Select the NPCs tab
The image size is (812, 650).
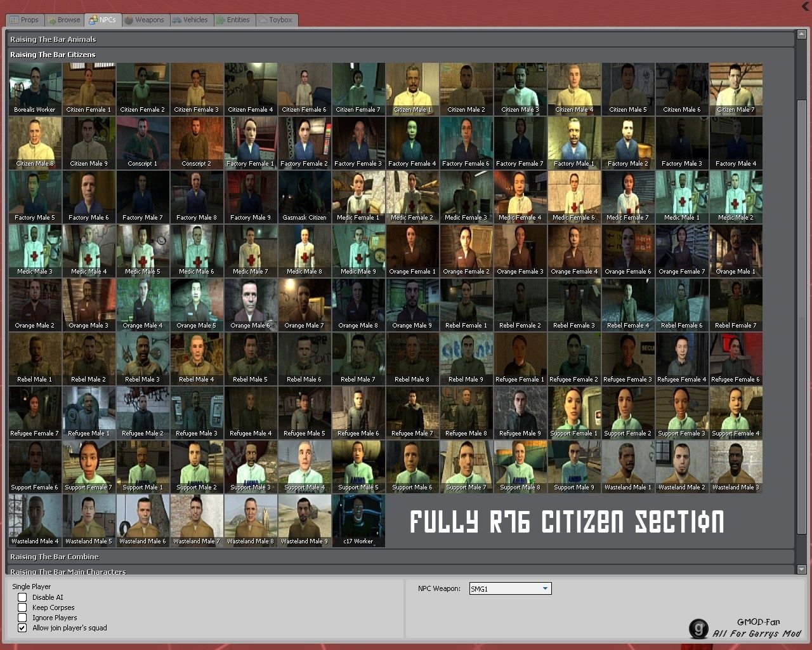(x=102, y=20)
